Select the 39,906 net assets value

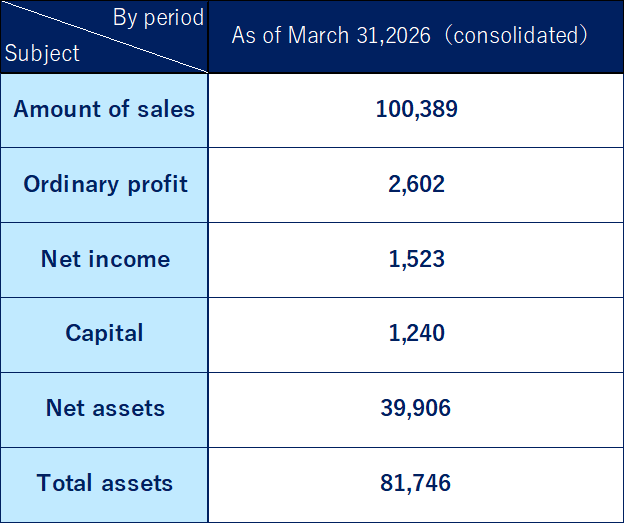coord(415,408)
